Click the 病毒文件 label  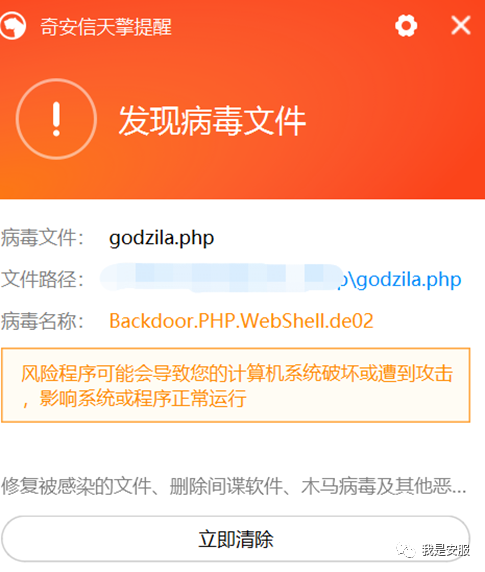click(x=42, y=238)
